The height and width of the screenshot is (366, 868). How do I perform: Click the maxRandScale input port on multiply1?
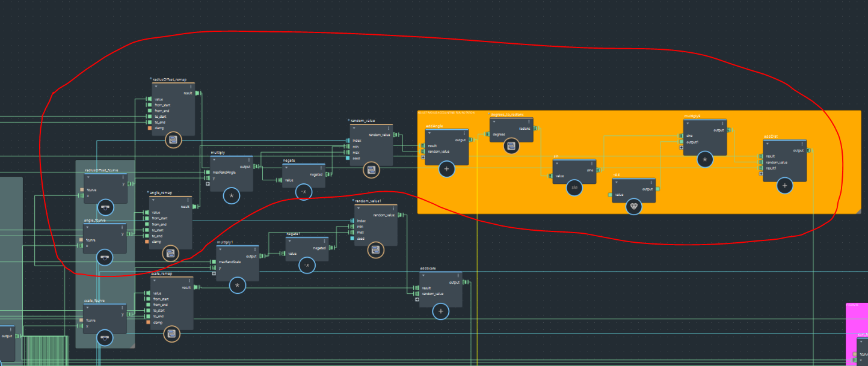pyautogui.click(x=214, y=262)
